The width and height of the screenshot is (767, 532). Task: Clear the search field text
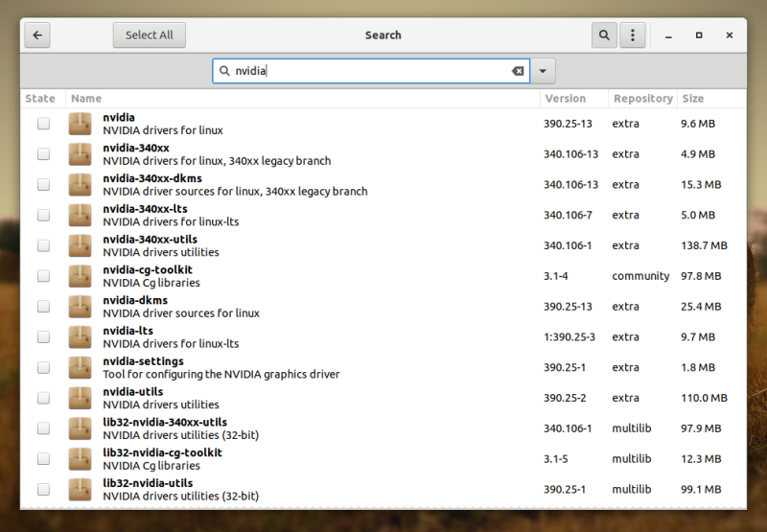[518, 71]
